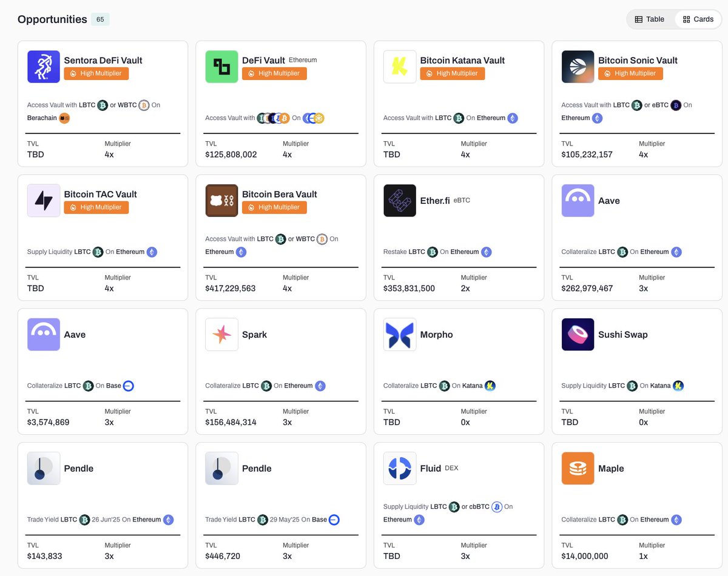The width and height of the screenshot is (728, 576).
Task: Click the DeFi Vault green logo
Action: (x=221, y=67)
